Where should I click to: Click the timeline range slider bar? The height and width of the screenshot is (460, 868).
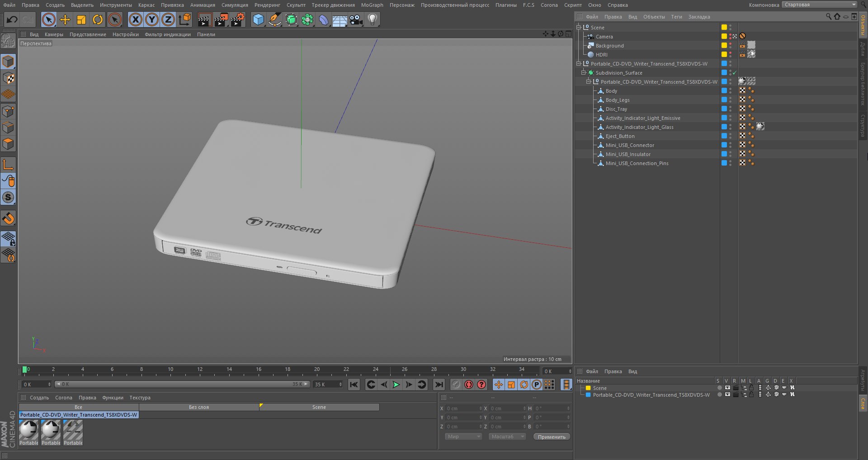[x=182, y=384]
